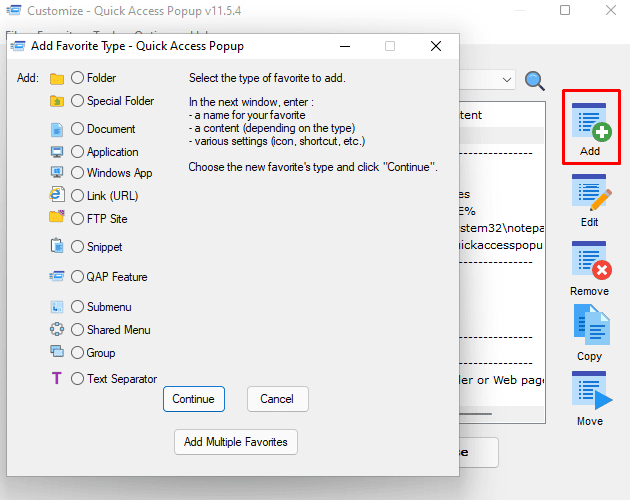Click the Application monitor icon
Screen dimensions: 630x500
pyautogui.click(x=57, y=152)
